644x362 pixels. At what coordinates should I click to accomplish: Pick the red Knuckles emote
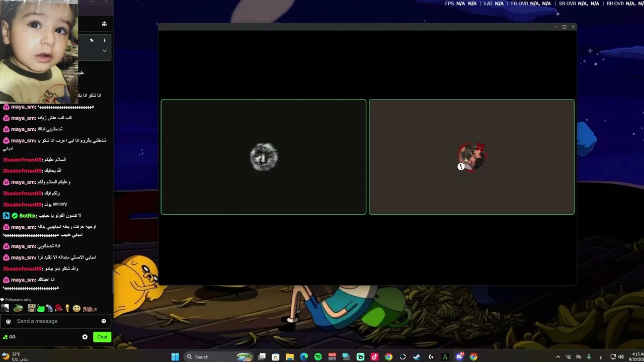pos(58,308)
